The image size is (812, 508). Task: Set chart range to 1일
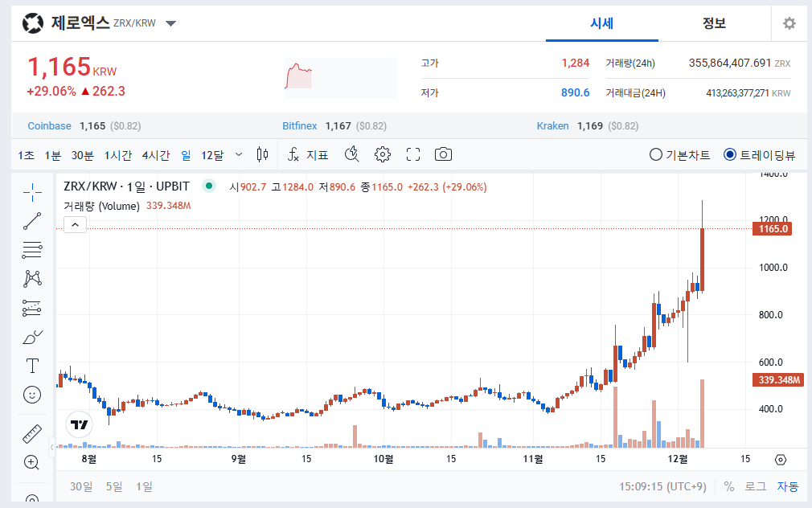pos(144,486)
